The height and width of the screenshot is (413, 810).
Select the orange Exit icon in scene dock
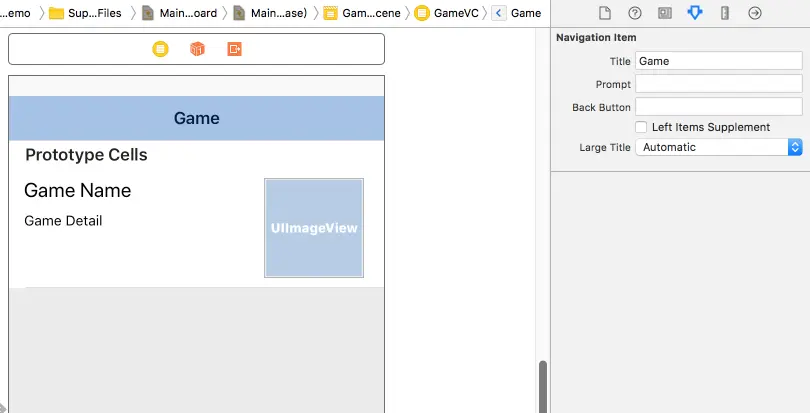point(235,49)
